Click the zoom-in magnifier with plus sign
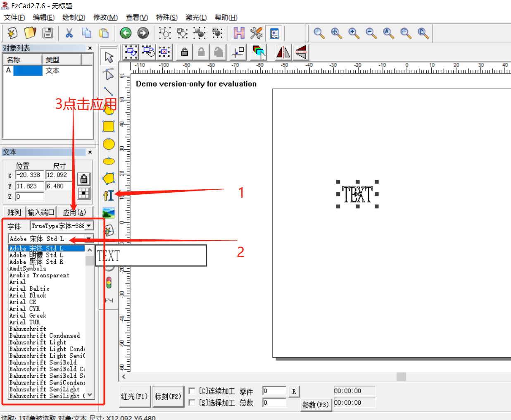This screenshot has width=511, height=420. 354,33
